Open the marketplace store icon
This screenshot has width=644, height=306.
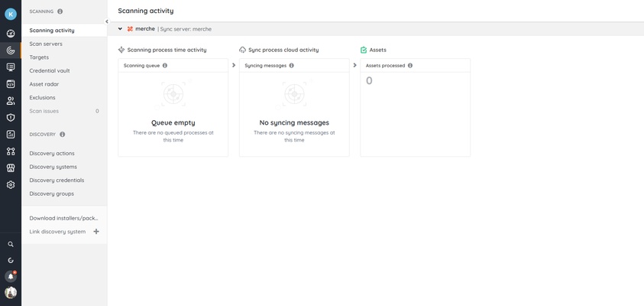click(x=11, y=168)
